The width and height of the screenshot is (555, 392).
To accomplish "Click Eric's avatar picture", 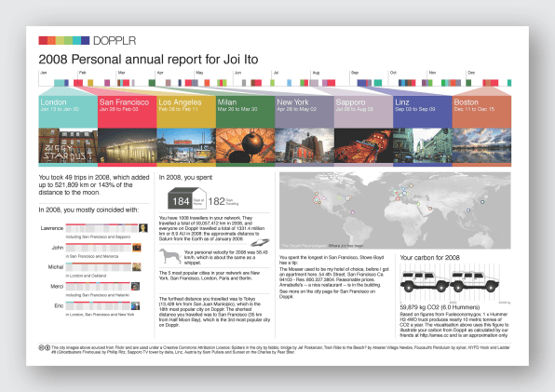I will pyautogui.click(x=135, y=305).
